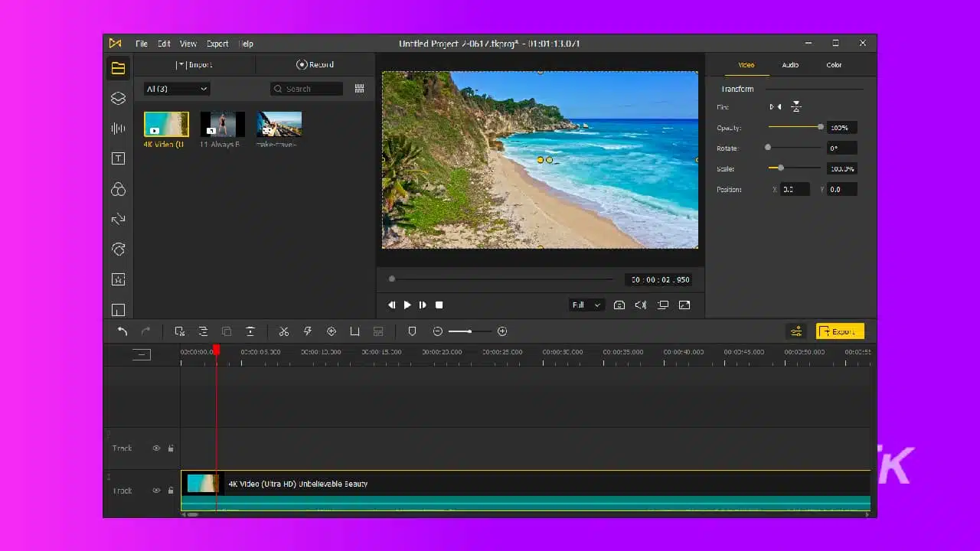Open the preview quality Full dropdown
980x551 pixels.
(x=586, y=305)
